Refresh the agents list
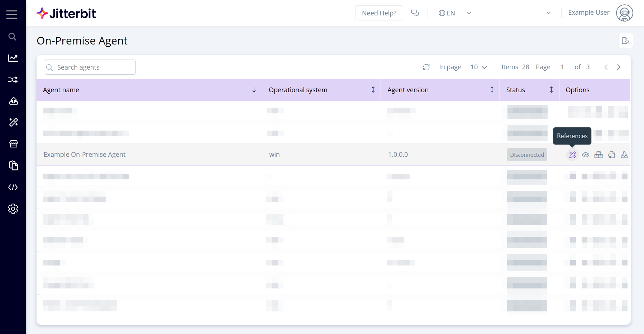 [x=426, y=67]
